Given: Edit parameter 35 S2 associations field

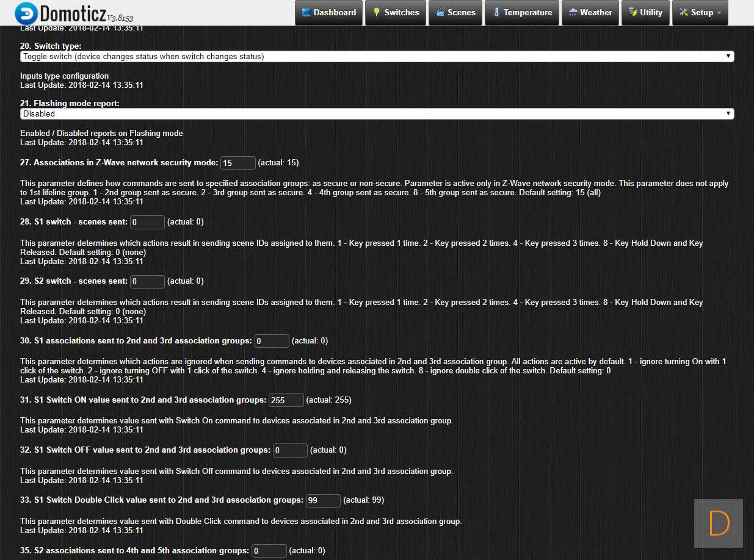Looking at the screenshot, I should 269,551.
